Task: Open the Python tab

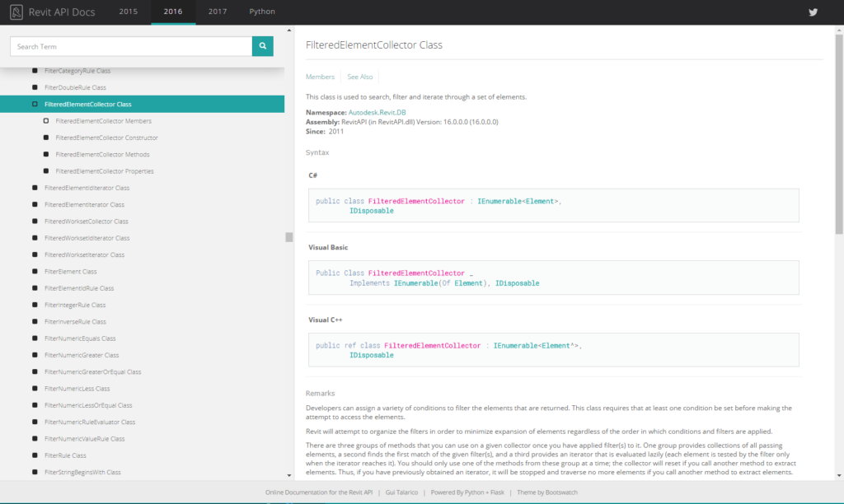Action: [x=262, y=12]
